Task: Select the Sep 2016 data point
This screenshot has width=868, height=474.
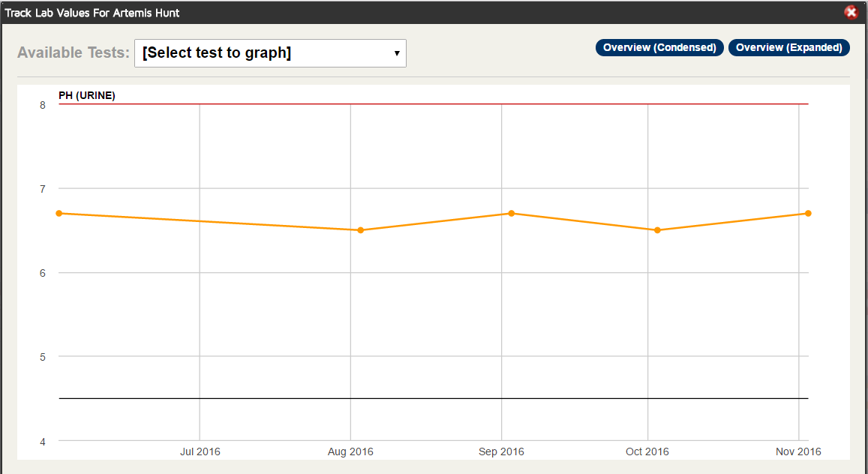Action: pyautogui.click(x=512, y=214)
